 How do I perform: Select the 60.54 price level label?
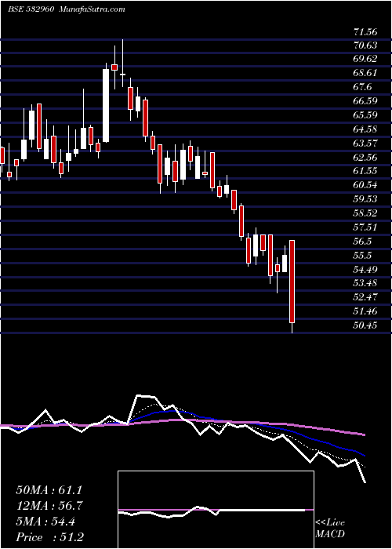coord(365,185)
